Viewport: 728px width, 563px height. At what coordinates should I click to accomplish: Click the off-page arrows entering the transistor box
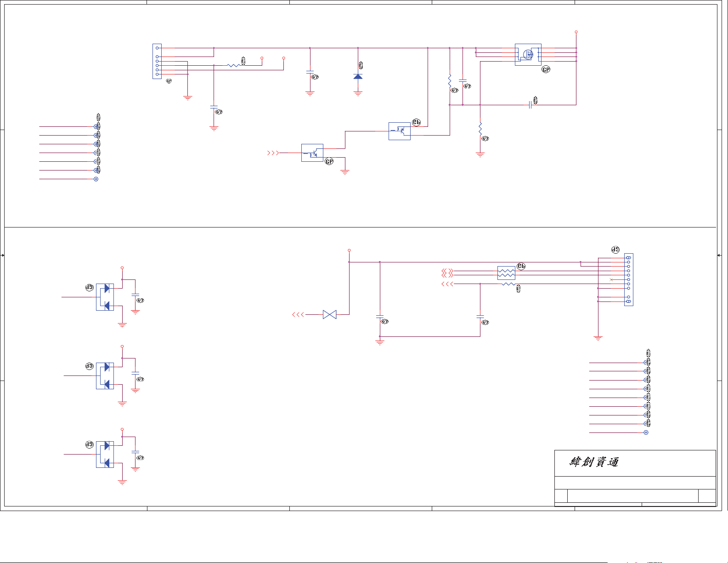pos(273,153)
